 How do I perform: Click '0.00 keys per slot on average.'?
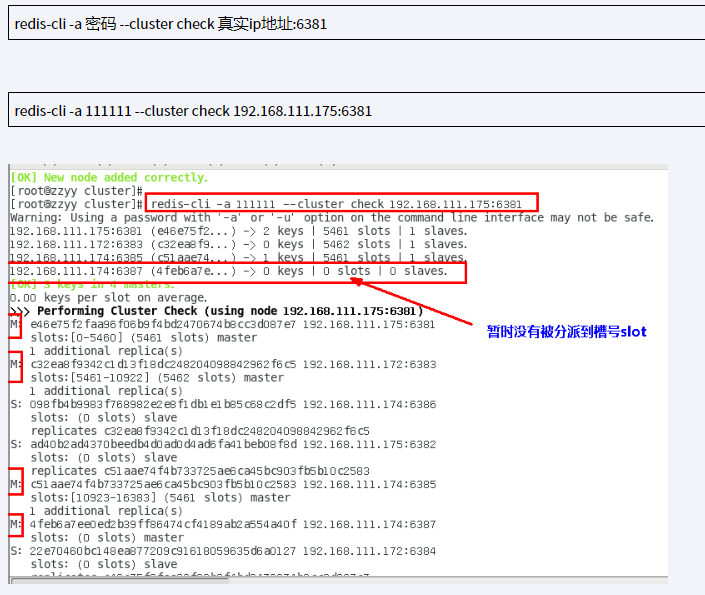(x=108, y=298)
